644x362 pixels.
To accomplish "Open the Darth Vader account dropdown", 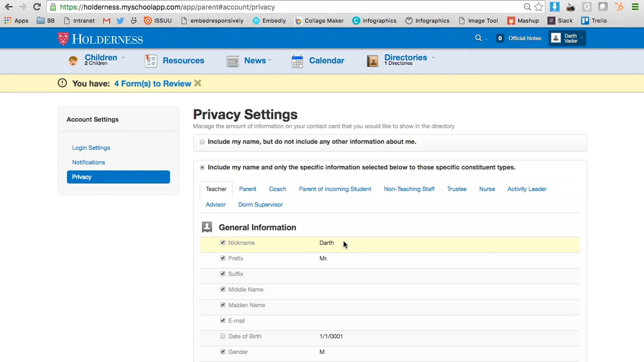I will pos(567,38).
